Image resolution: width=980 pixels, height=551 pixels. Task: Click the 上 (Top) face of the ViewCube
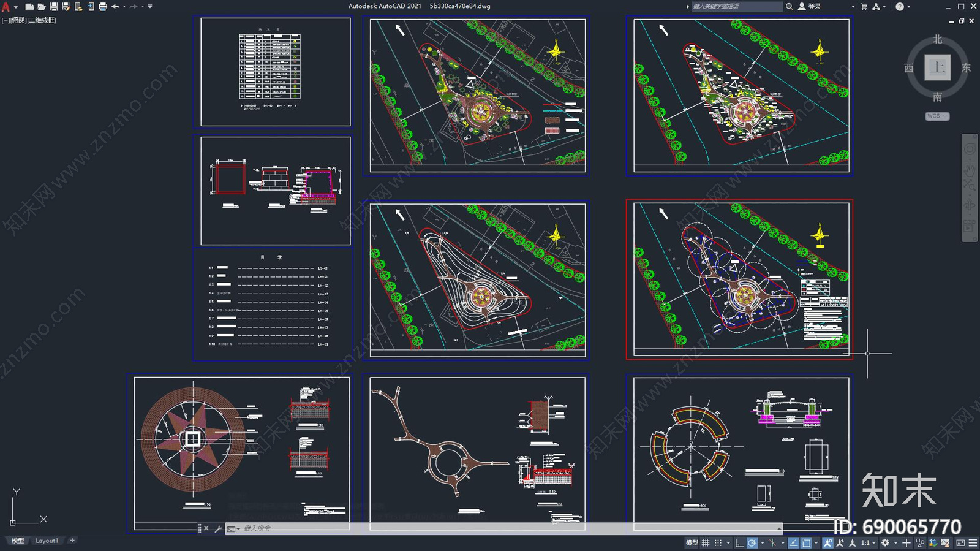(937, 67)
